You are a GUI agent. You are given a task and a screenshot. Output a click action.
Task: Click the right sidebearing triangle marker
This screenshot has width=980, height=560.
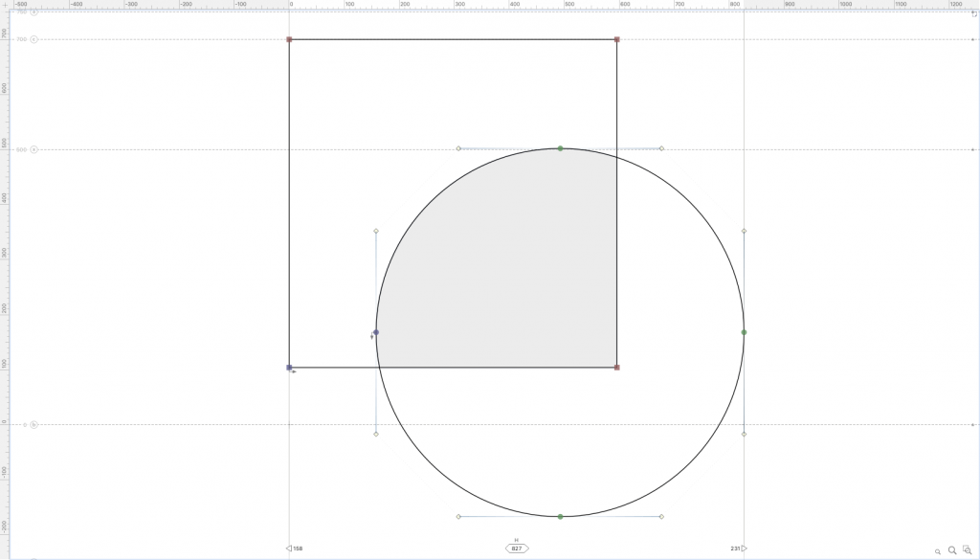point(745,549)
